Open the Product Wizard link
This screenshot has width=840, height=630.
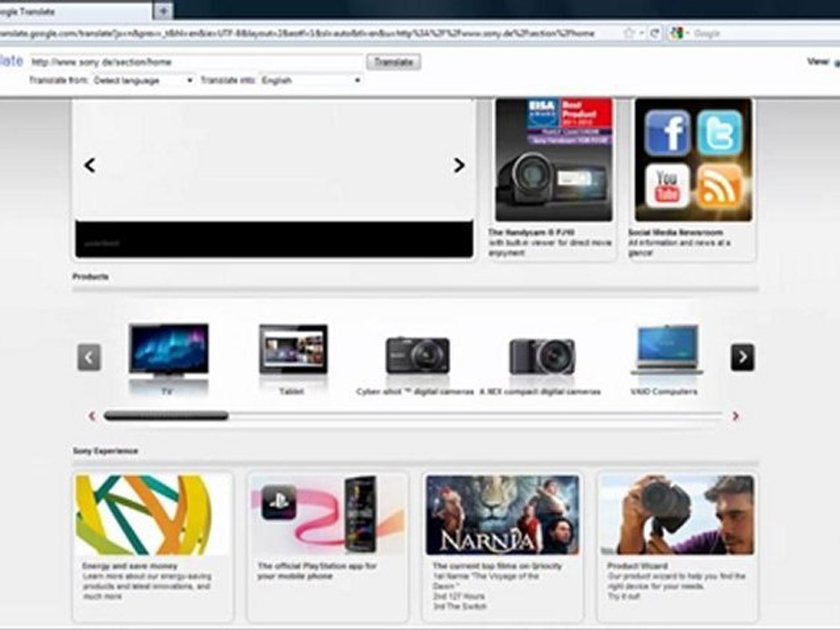[x=638, y=566]
